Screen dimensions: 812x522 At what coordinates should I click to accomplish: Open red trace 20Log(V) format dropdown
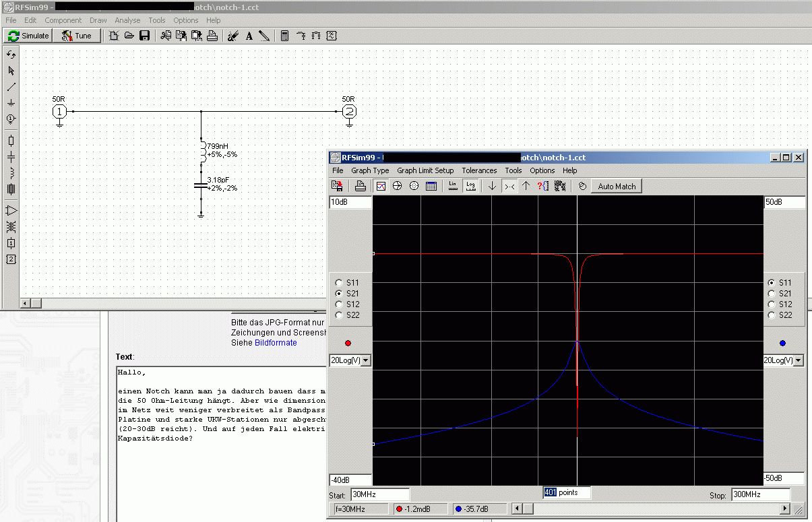(x=366, y=360)
